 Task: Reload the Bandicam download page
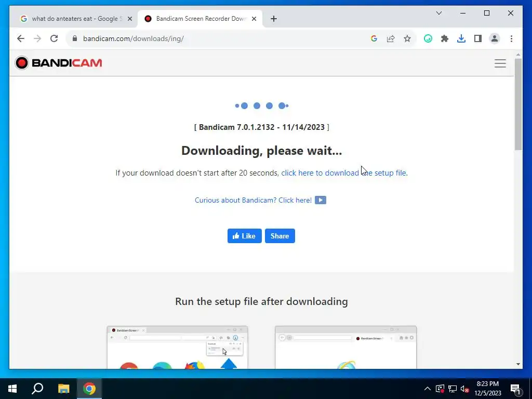54,38
